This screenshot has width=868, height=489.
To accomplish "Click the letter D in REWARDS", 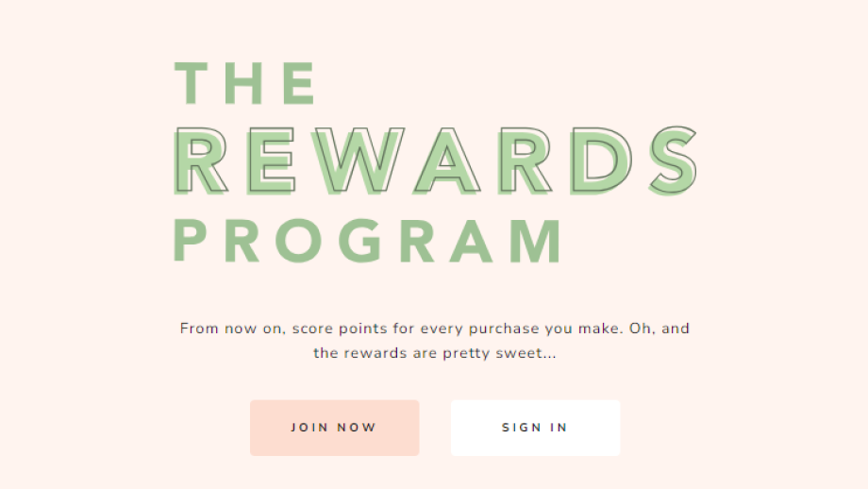I will pyautogui.click(x=601, y=161).
